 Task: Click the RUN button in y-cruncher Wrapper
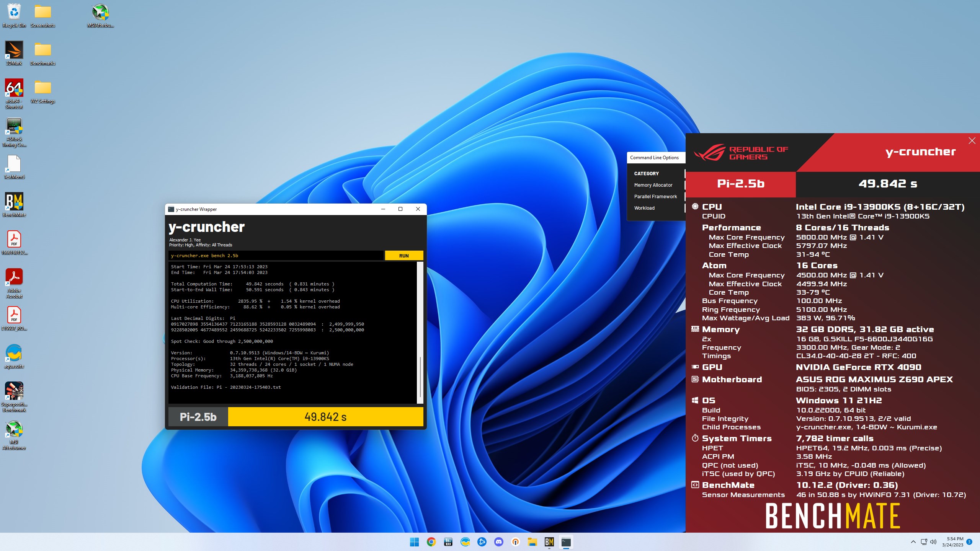tap(404, 256)
